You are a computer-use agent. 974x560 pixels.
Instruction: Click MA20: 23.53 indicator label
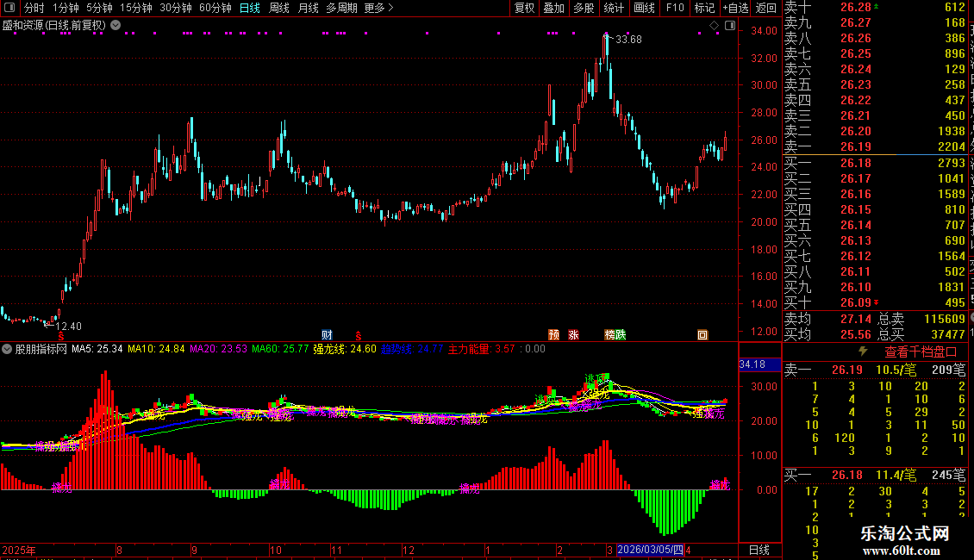coord(218,349)
